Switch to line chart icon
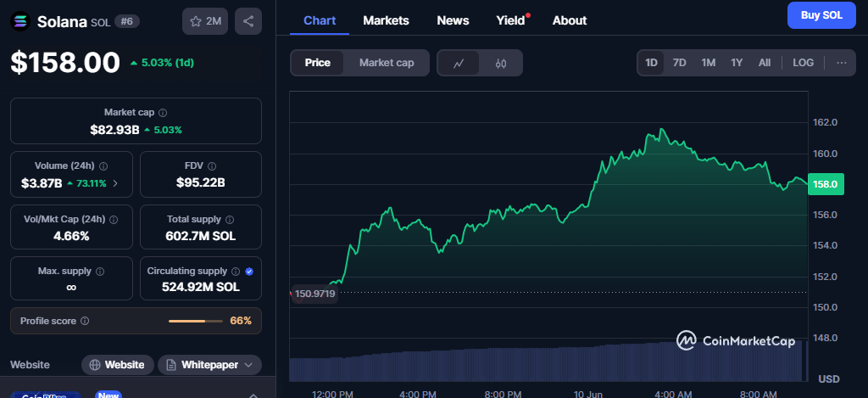This screenshot has width=868, height=398. pyautogui.click(x=459, y=63)
